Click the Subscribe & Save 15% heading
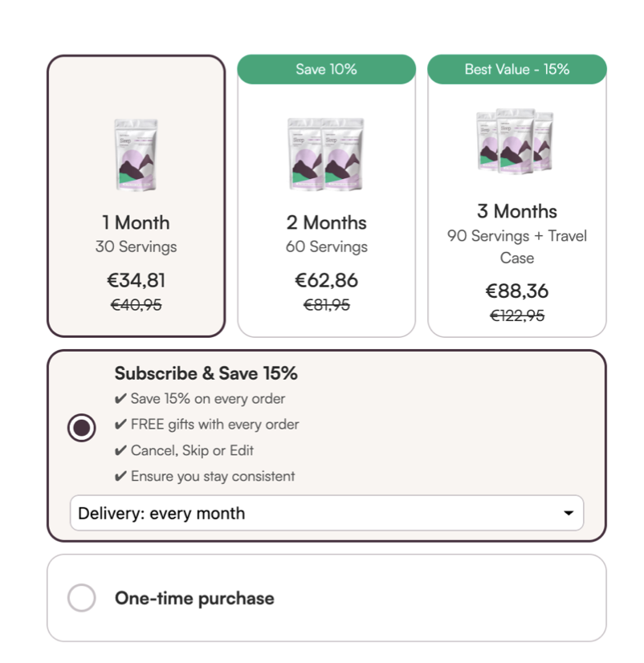 [206, 373]
